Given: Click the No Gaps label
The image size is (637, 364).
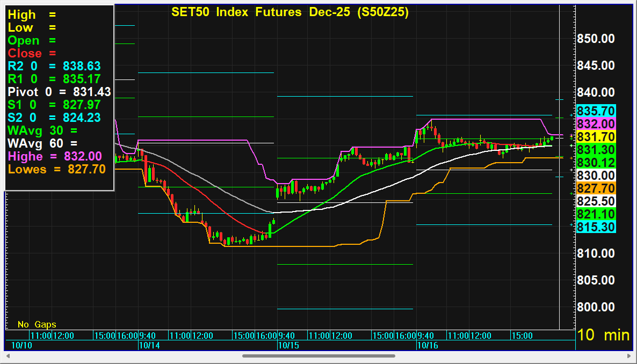Looking at the screenshot, I should coord(37,324).
